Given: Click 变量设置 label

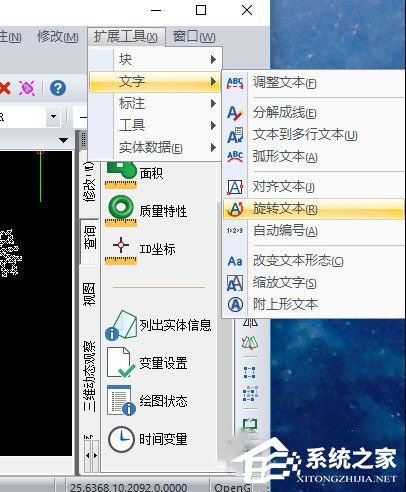Looking at the screenshot, I should click(163, 363).
